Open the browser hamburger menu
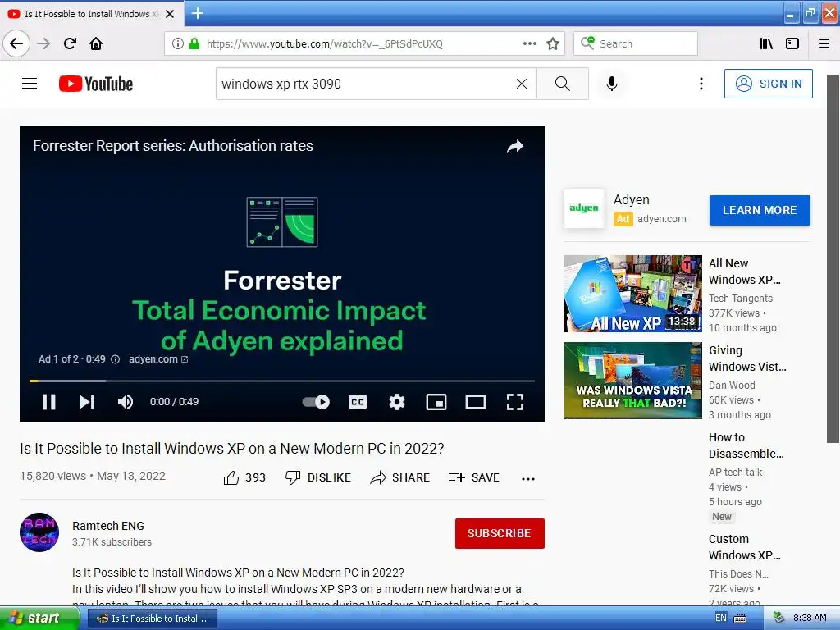This screenshot has width=840, height=630. tap(824, 43)
